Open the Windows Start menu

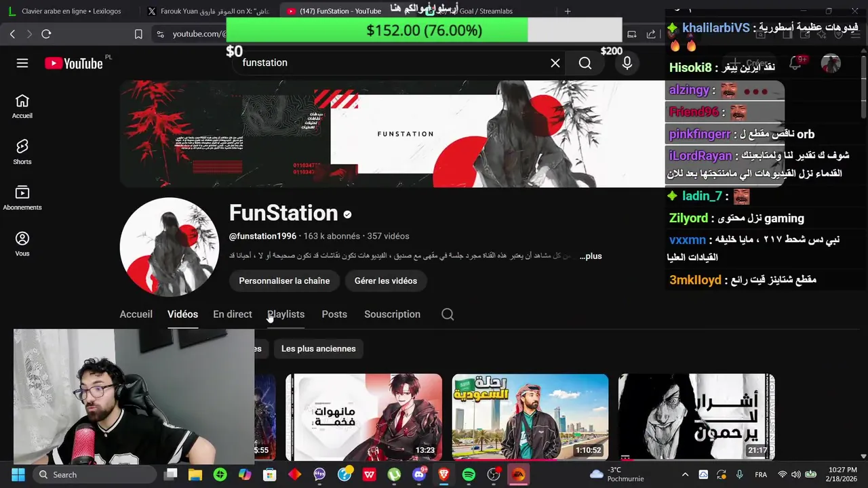(x=18, y=474)
